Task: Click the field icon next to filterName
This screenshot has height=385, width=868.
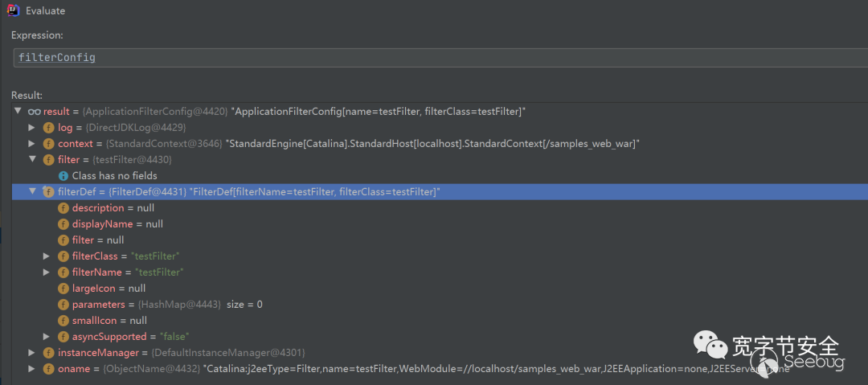Action: (63, 272)
